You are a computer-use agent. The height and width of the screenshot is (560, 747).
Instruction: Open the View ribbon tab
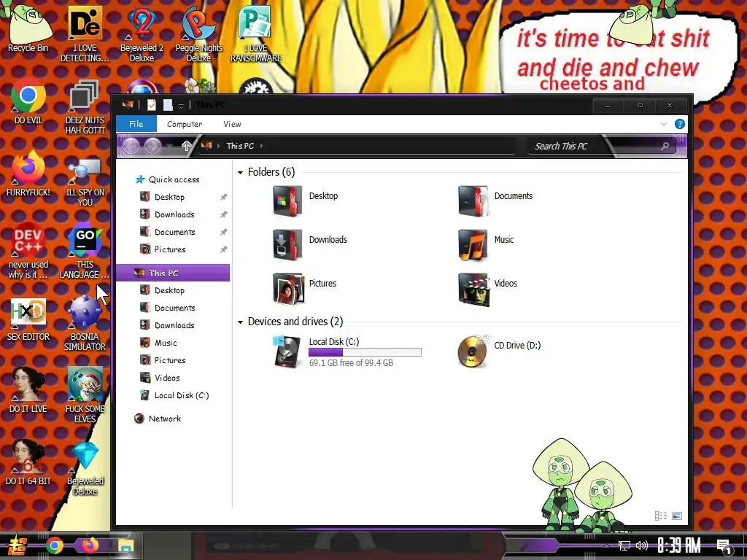coord(232,124)
